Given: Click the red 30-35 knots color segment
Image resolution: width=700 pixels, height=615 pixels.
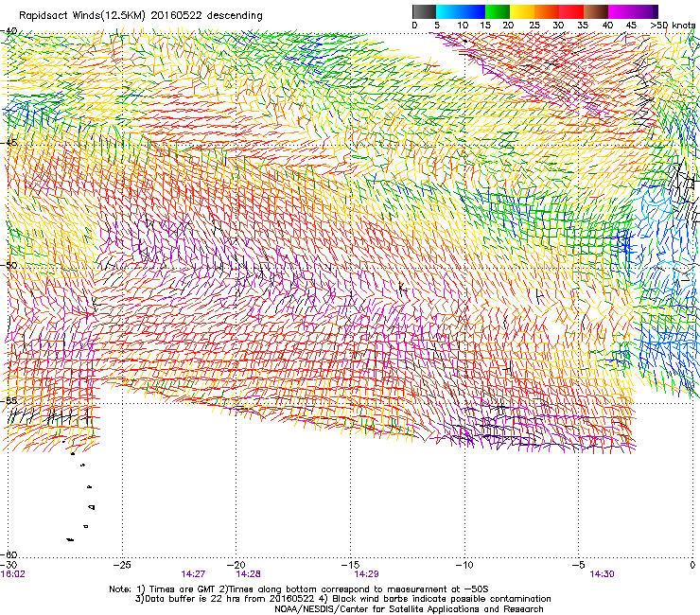Looking at the screenshot, I should pos(571,11).
